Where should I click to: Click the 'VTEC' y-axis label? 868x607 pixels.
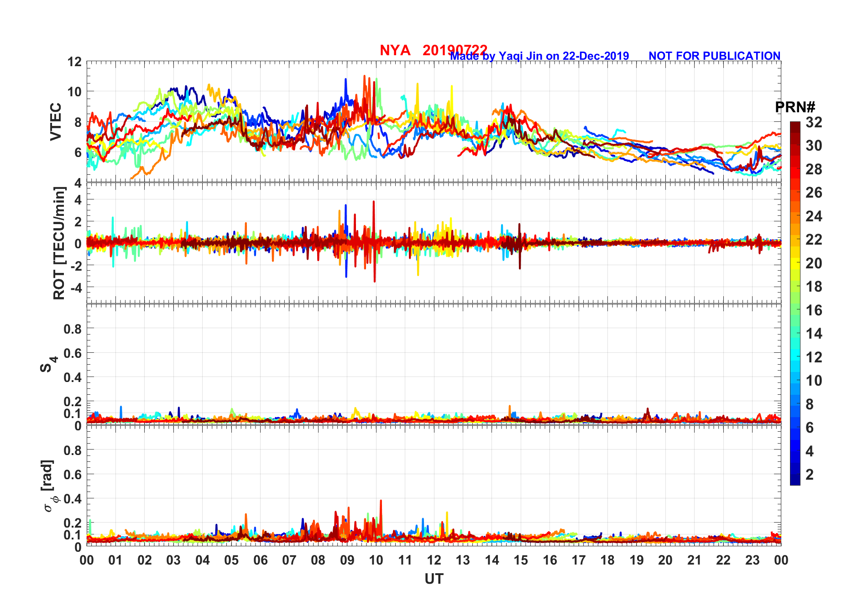(x=56, y=121)
